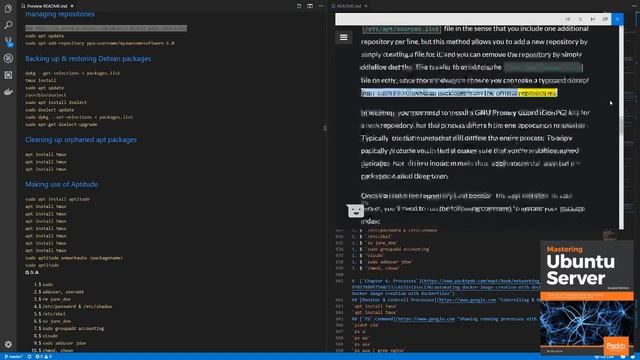Click the 'sudo apt-get dselect-upgrade' line
This screenshot has width=640, height=360.
[61, 124]
